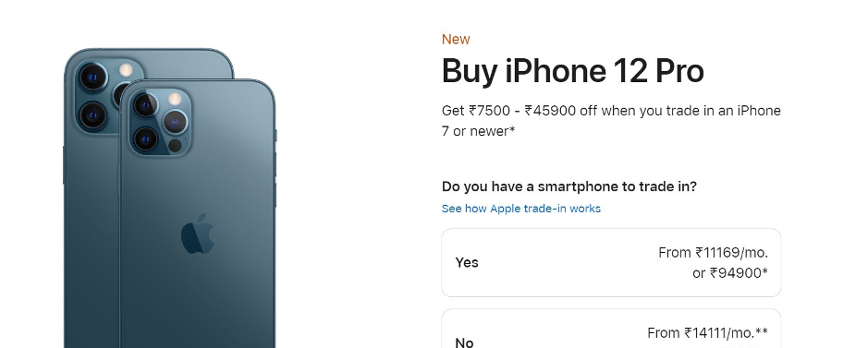Open the 'See how Apple trade-in works' link

521,209
